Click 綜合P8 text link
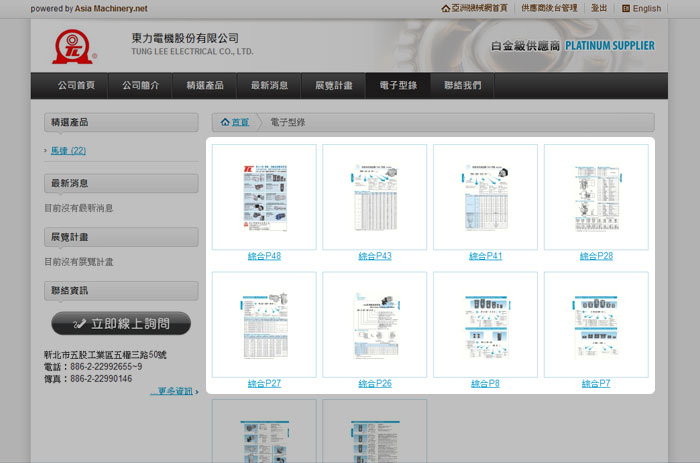This screenshot has height=463, width=700. click(485, 384)
